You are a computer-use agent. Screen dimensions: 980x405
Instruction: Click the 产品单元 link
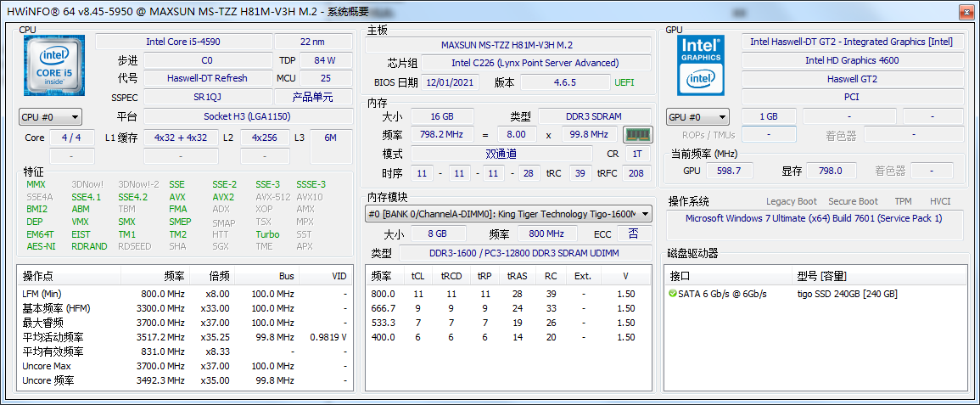pyautogui.click(x=312, y=97)
